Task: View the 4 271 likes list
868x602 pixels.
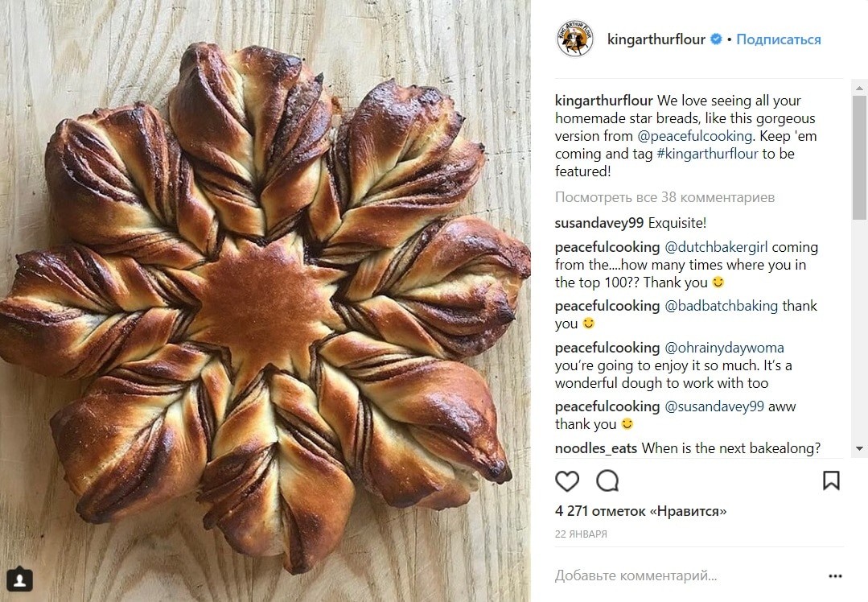Action: click(640, 511)
